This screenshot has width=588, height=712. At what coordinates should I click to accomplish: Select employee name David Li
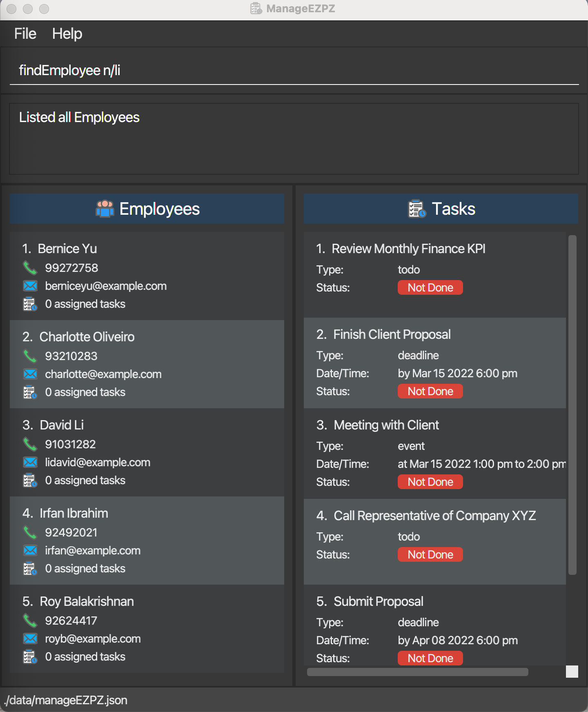click(62, 425)
